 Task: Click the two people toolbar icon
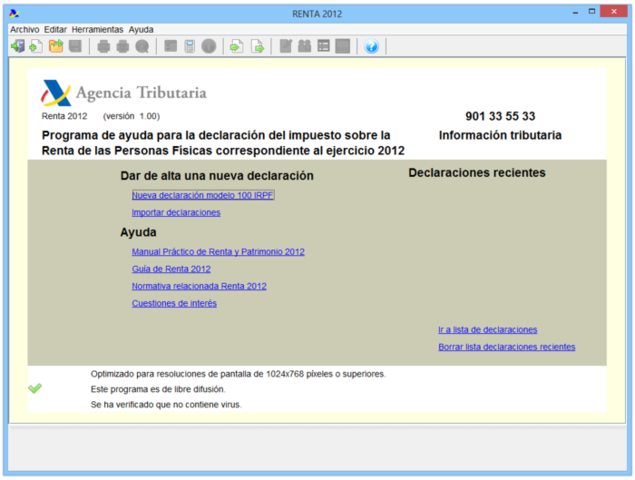[305, 46]
